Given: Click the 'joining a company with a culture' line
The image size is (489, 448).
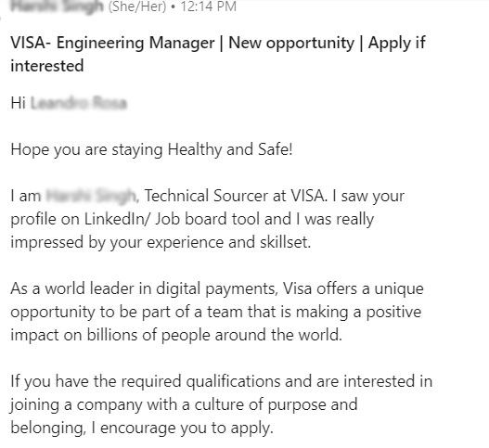Looking at the screenshot, I should tap(127, 404).
